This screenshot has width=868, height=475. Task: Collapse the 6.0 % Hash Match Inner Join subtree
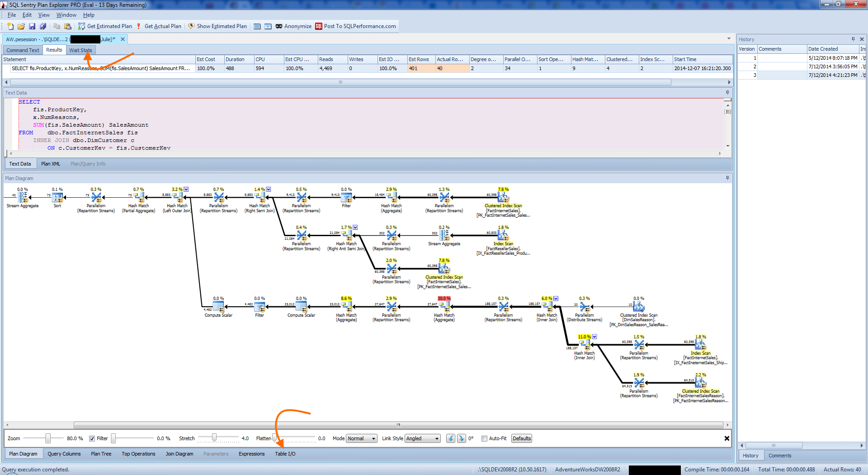pos(556,298)
